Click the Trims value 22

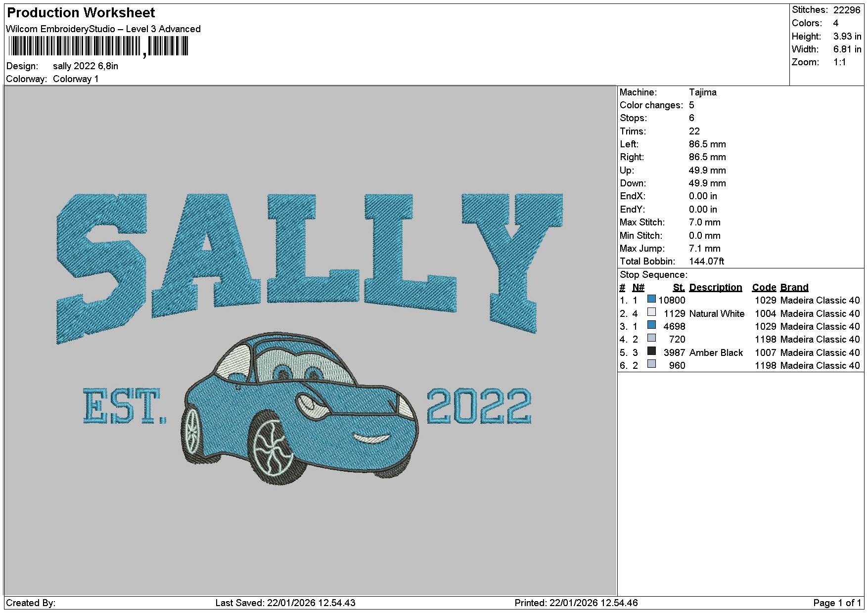pos(694,131)
